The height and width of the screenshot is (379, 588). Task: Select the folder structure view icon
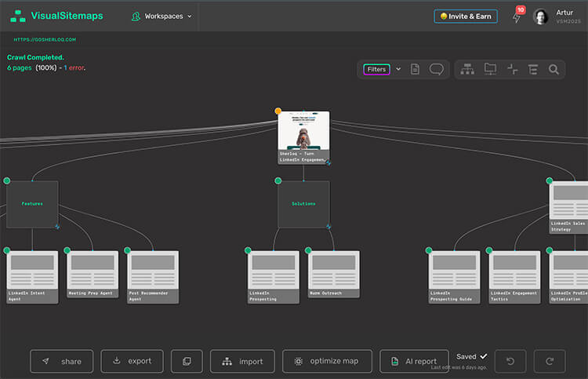[490, 69]
